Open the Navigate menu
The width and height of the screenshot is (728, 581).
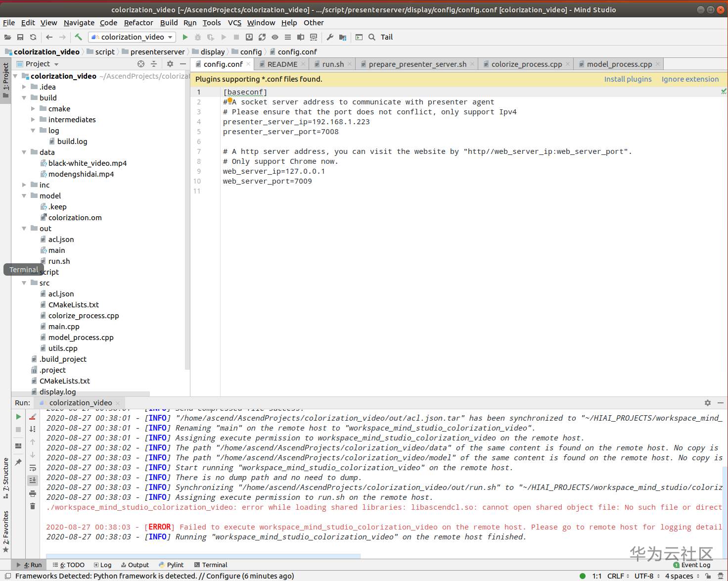[79, 23]
